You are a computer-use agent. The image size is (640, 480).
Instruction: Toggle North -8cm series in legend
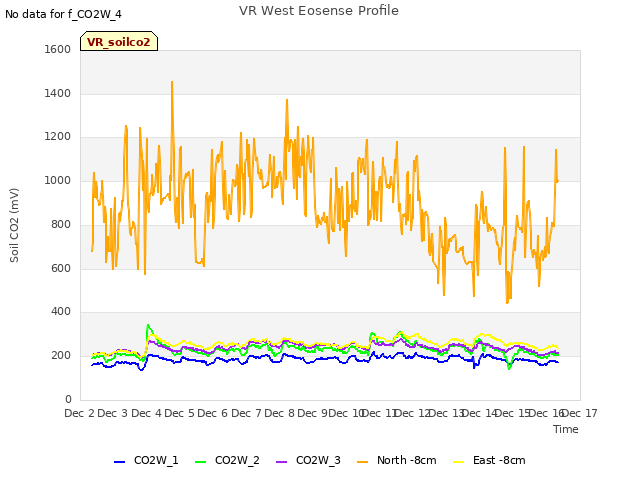click(396, 460)
